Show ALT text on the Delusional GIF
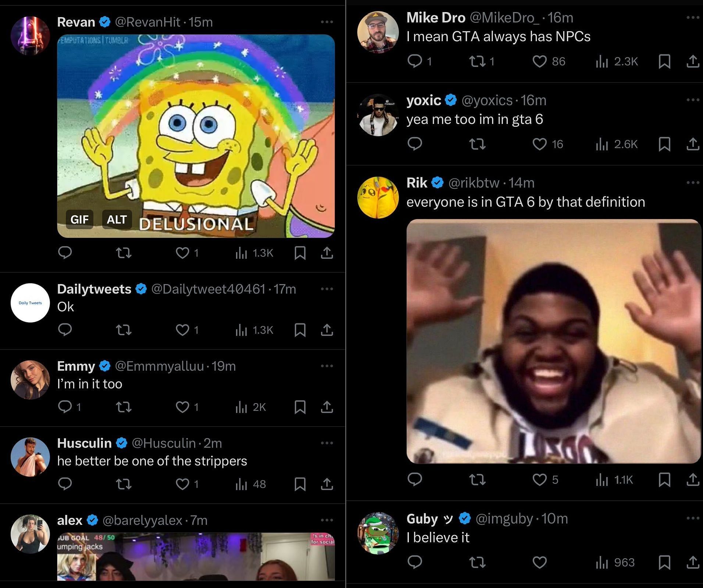The width and height of the screenshot is (703, 588). [x=117, y=219]
